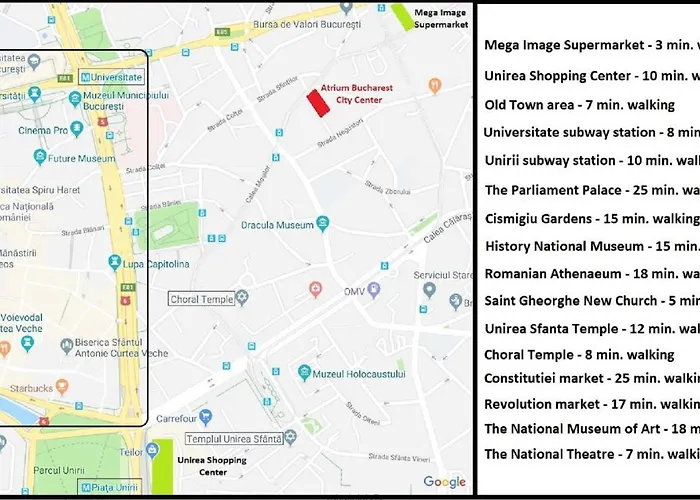The width and height of the screenshot is (700, 500).
Task: Open the Lupa Capitolina landmark marker
Action: click(115, 263)
